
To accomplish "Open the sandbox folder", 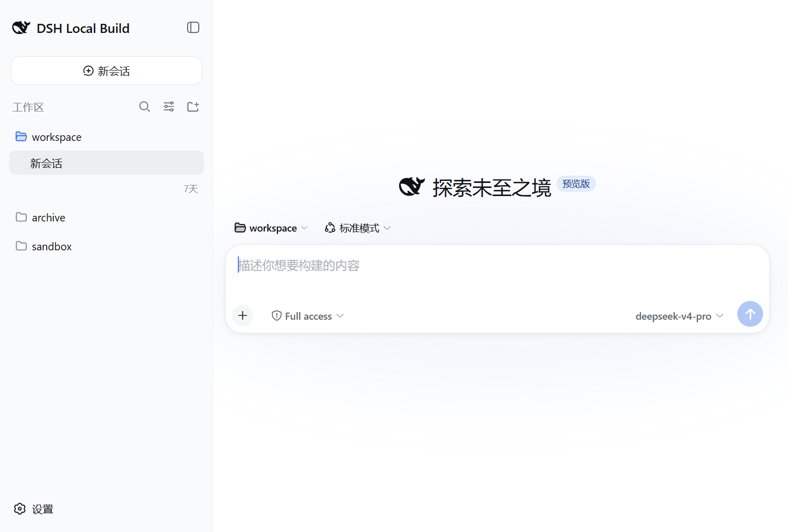I will 106,246.
